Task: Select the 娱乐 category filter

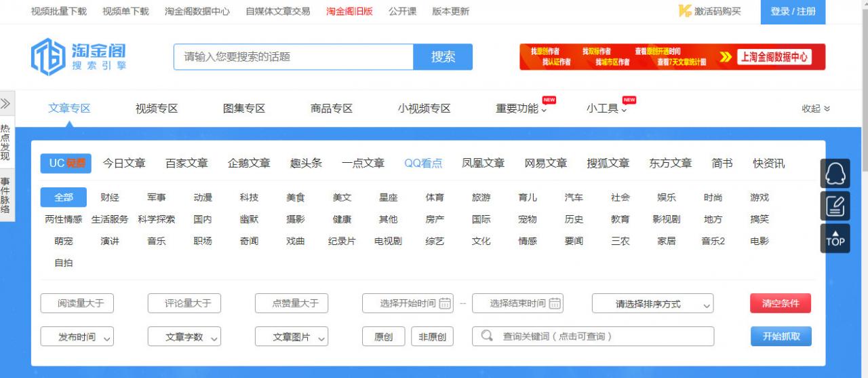Action: (667, 197)
